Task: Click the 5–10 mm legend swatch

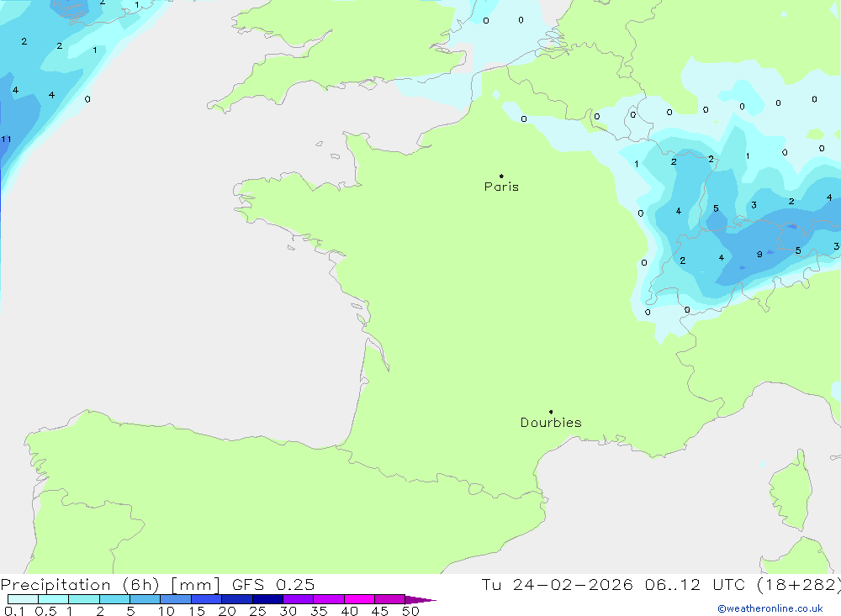Action: click(x=145, y=599)
